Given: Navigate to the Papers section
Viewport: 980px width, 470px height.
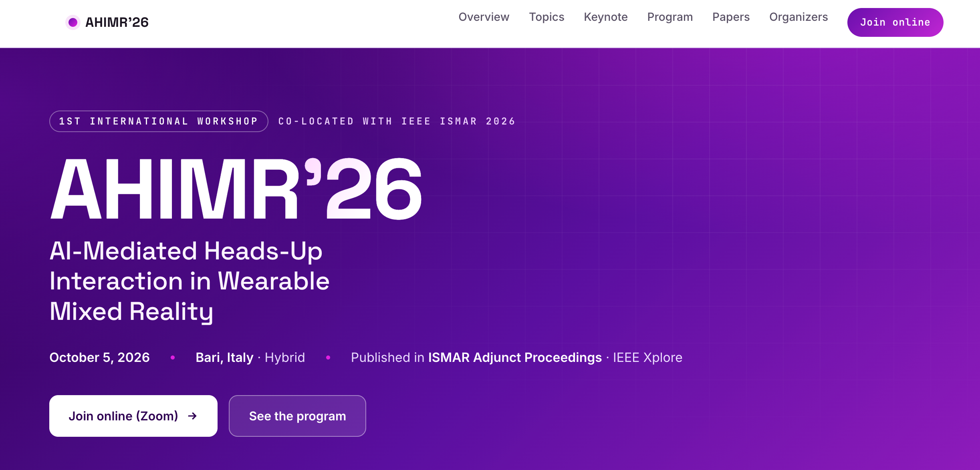Looking at the screenshot, I should click(731, 17).
